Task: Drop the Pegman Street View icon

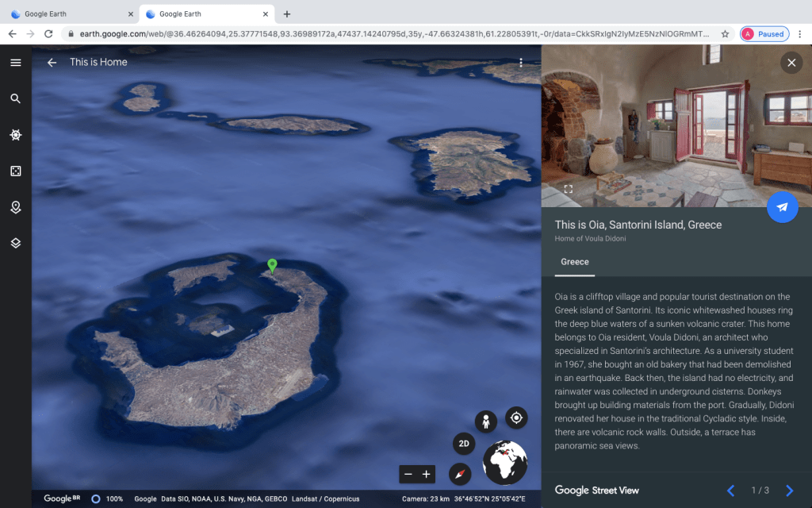Action: click(486, 421)
